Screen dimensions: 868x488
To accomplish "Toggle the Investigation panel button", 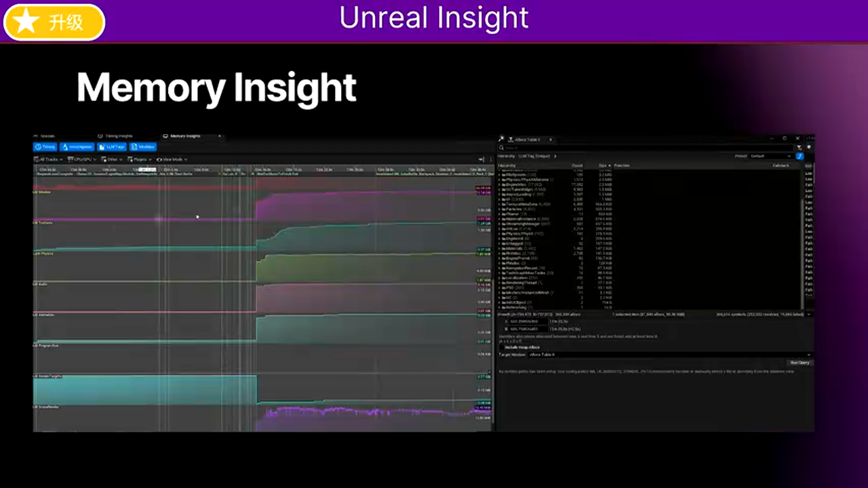I will click(x=77, y=147).
